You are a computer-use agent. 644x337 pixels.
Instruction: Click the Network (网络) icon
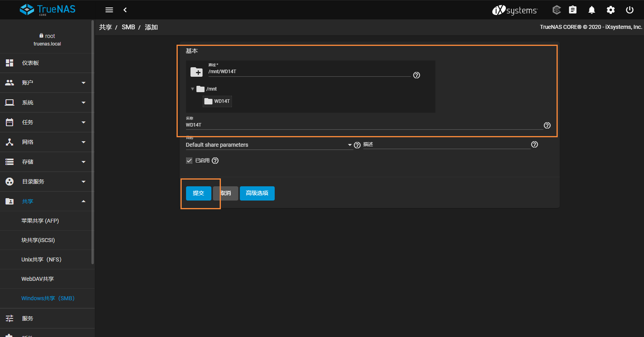tap(9, 142)
